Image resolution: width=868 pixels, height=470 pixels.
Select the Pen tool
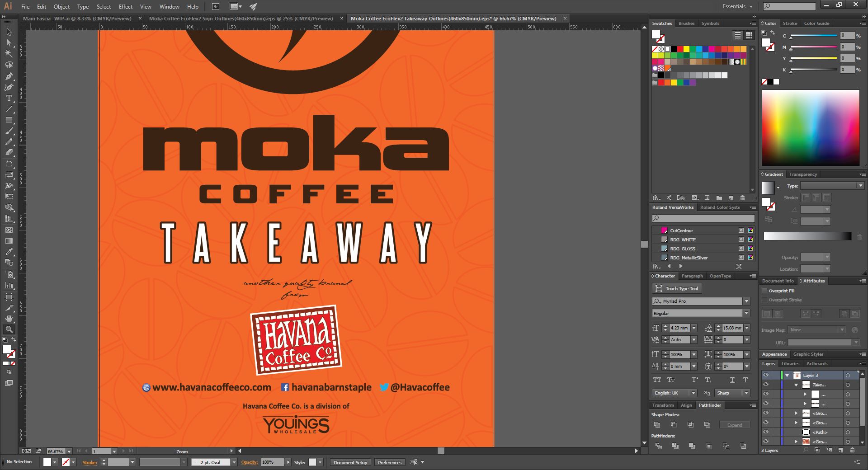click(9, 76)
